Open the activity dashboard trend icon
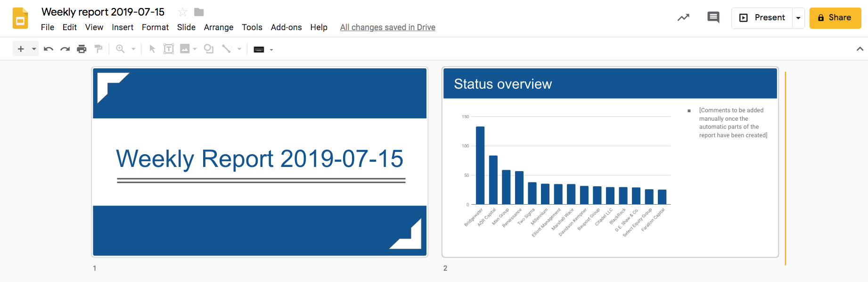Viewport: 868px width, 282px height. [x=683, y=18]
